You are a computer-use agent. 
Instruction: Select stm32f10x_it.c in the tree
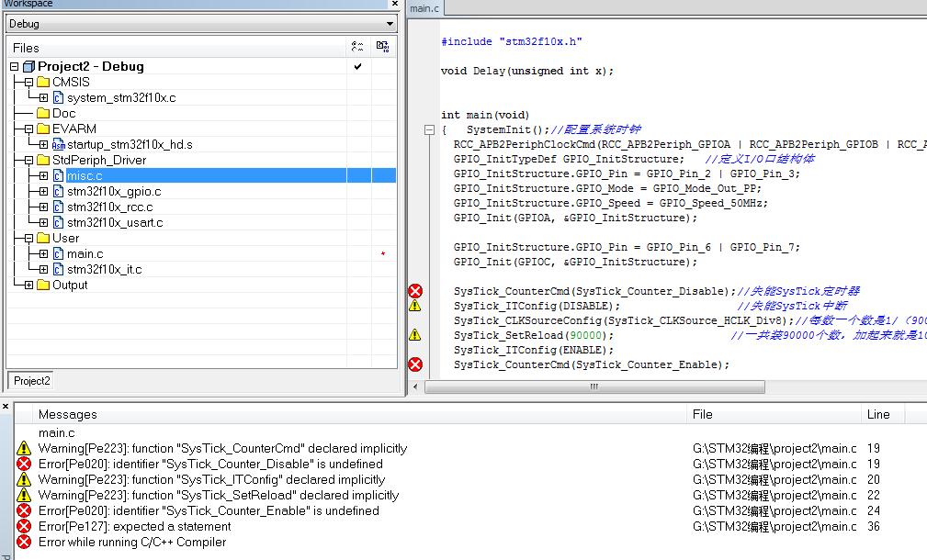[x=104, y=269]
